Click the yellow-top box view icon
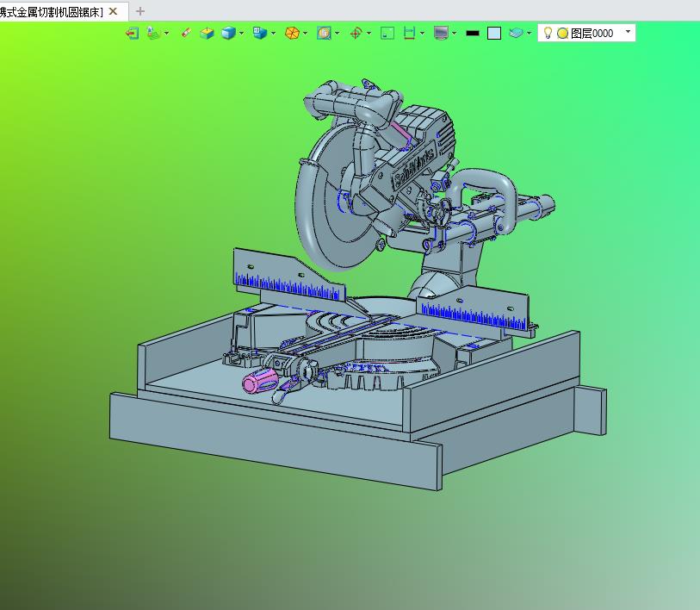 point(207,34)
